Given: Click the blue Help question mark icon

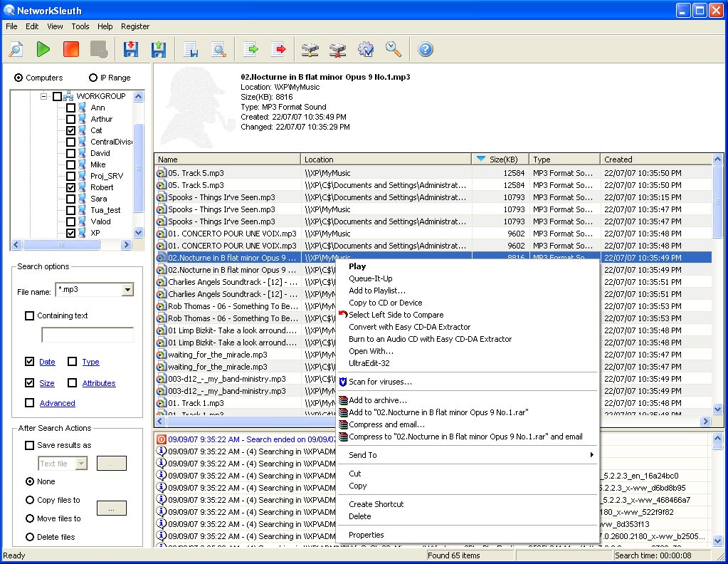Looking at the screenshot, I should [426, 49].
